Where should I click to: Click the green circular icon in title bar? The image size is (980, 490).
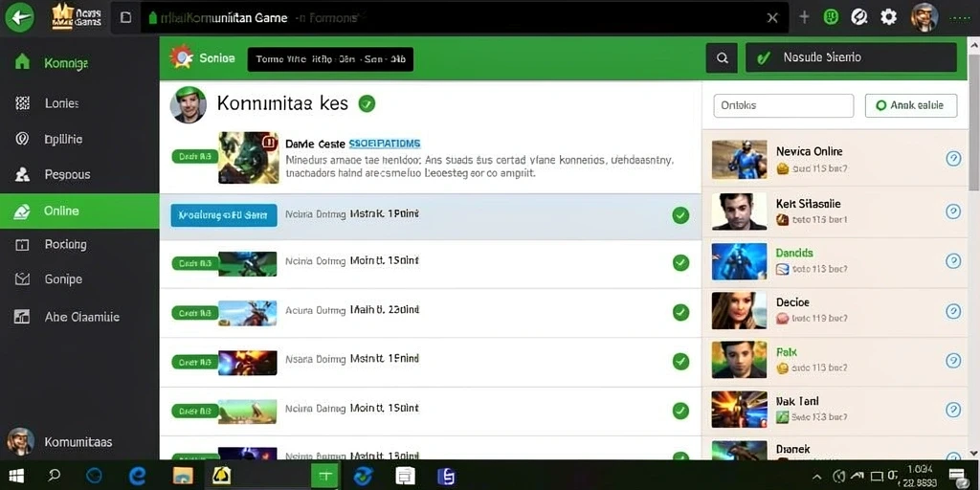pyautogui.click(x=831, y=17)
